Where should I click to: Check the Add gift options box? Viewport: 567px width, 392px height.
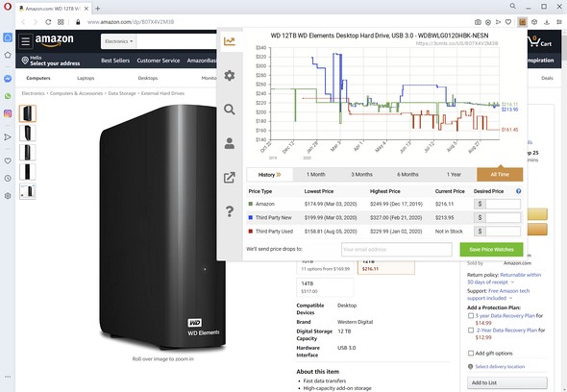[471, 354]
